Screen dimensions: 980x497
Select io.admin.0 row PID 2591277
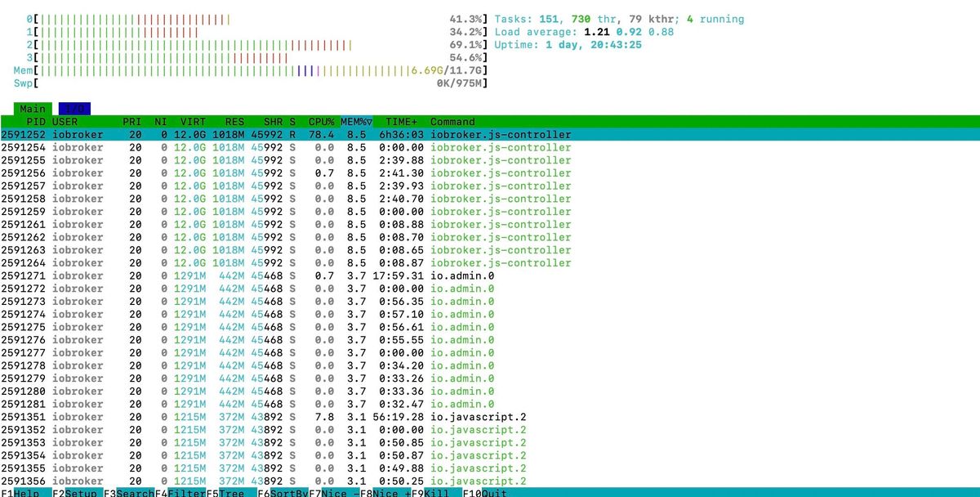click(490, 353)
